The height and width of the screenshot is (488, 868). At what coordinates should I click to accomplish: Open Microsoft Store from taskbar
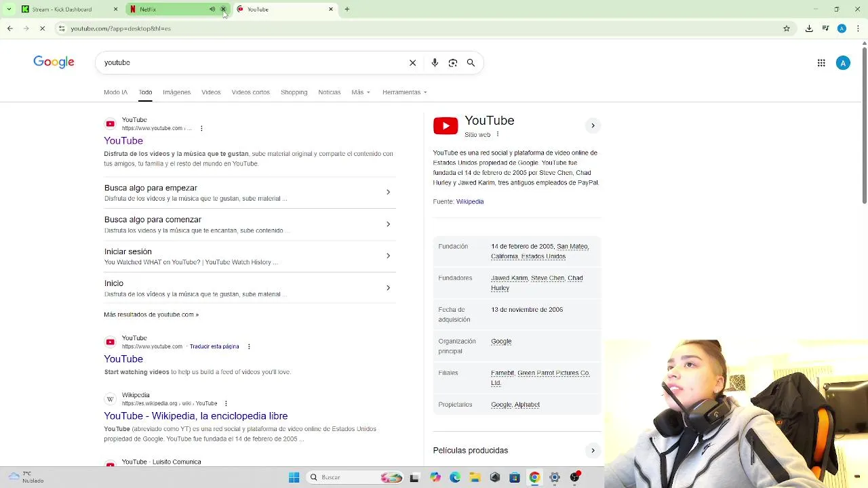(x=515, y=477)
